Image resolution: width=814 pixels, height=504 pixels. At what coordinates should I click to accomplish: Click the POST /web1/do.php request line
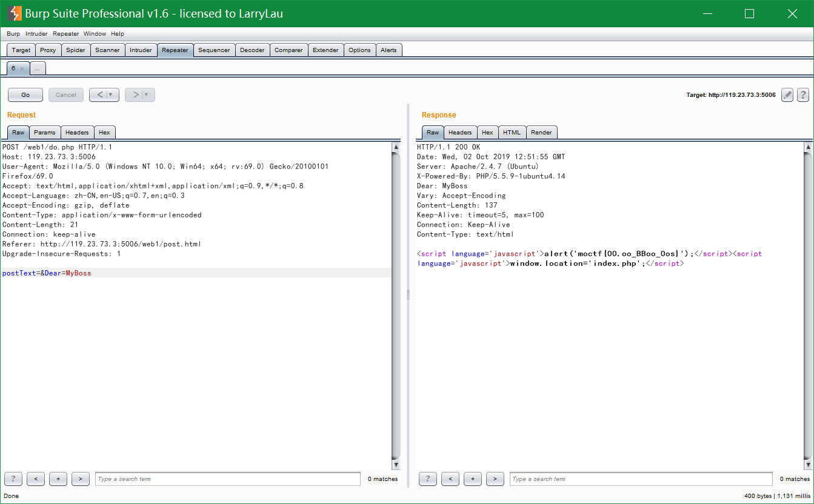tap(57, 147)
